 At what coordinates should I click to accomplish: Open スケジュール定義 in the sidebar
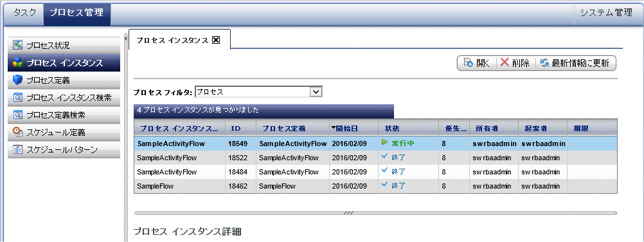coord(64,132)
